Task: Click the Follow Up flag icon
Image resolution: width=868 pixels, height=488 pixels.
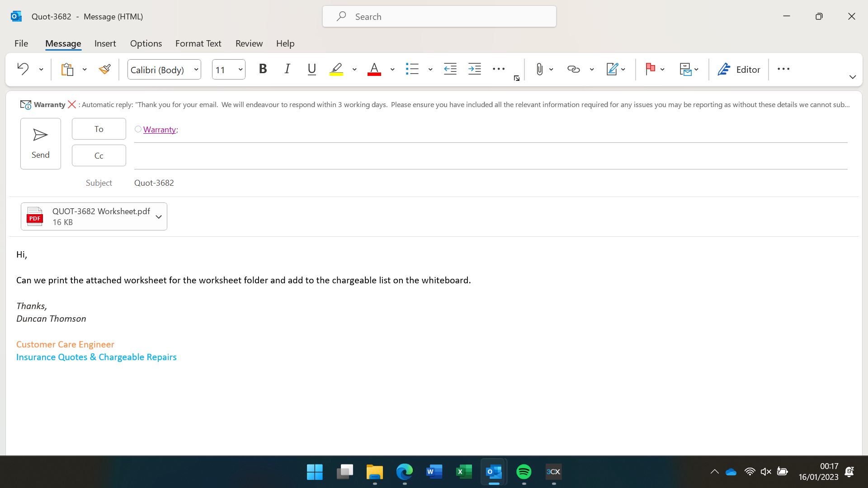Action: pyautogui.click(x=650, y=69)
